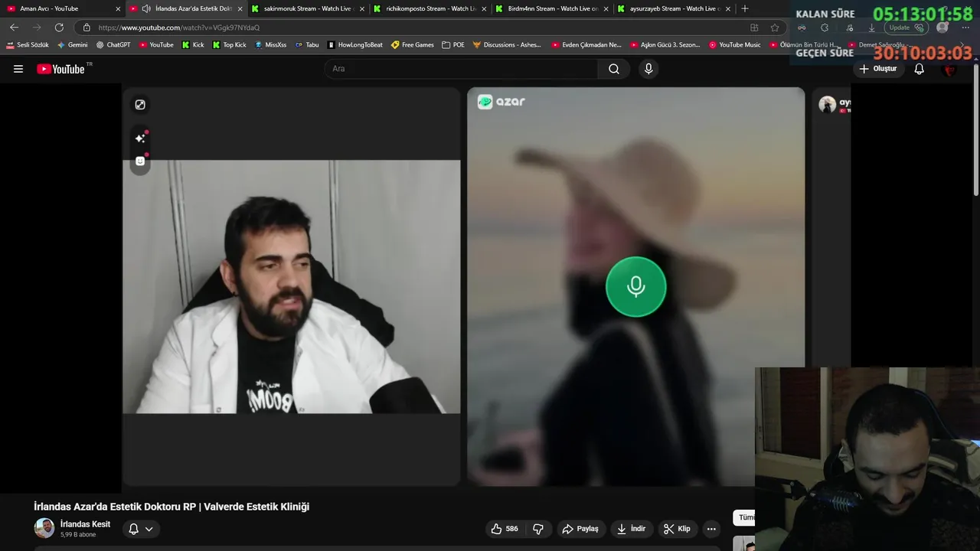This screenshot has height=551, width=980.
Task: Click the YouTube search magnifier button
Action: pyautogui.click(x=614, y=69)
